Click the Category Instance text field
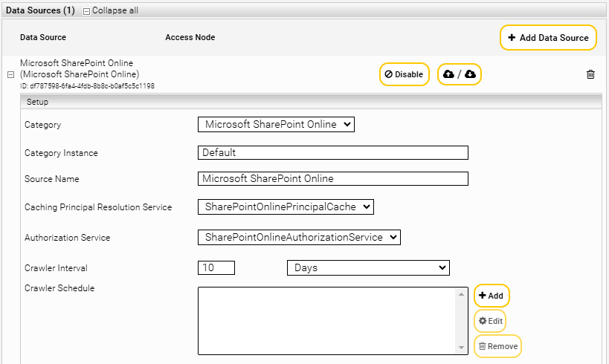This screenshot has height=364, width=609. (x=333, y=152)
